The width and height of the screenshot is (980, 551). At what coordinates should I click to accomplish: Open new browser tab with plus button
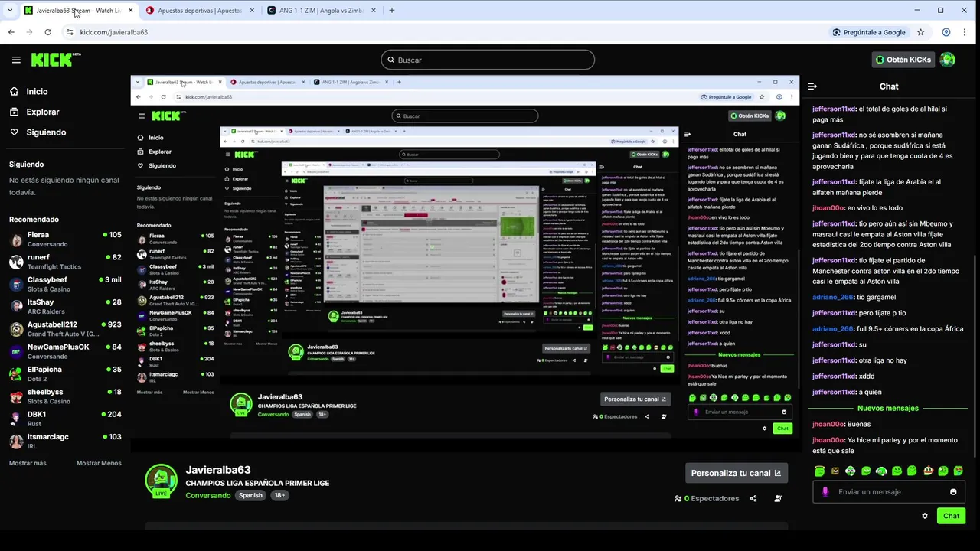pyautogui.click(x=391, y=11)
